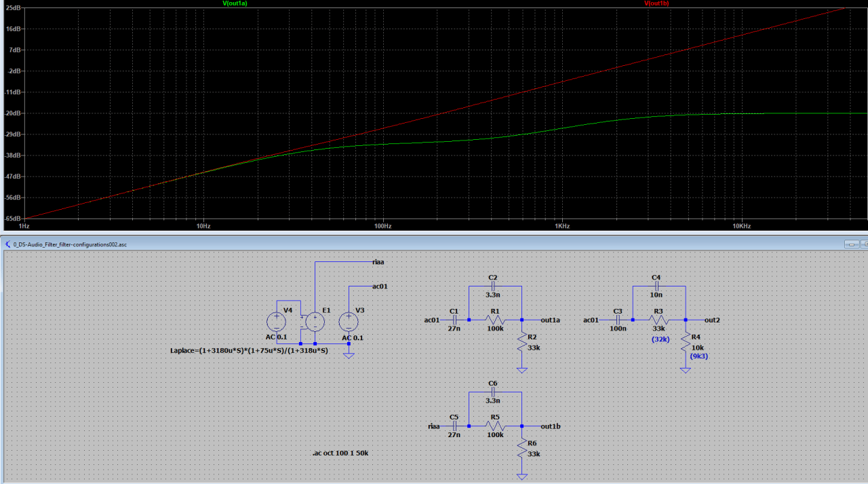868x484 pixels.
Task: Click the ground symbol below R6
Action: pyautogui.click(x=521, y=476)
